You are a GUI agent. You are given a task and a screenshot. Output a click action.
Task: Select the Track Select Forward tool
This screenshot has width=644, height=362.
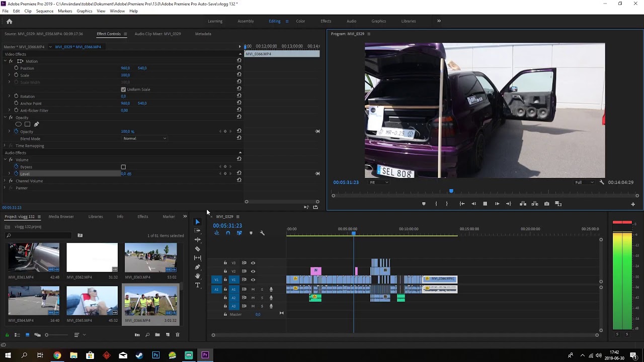tap(197, 230)
